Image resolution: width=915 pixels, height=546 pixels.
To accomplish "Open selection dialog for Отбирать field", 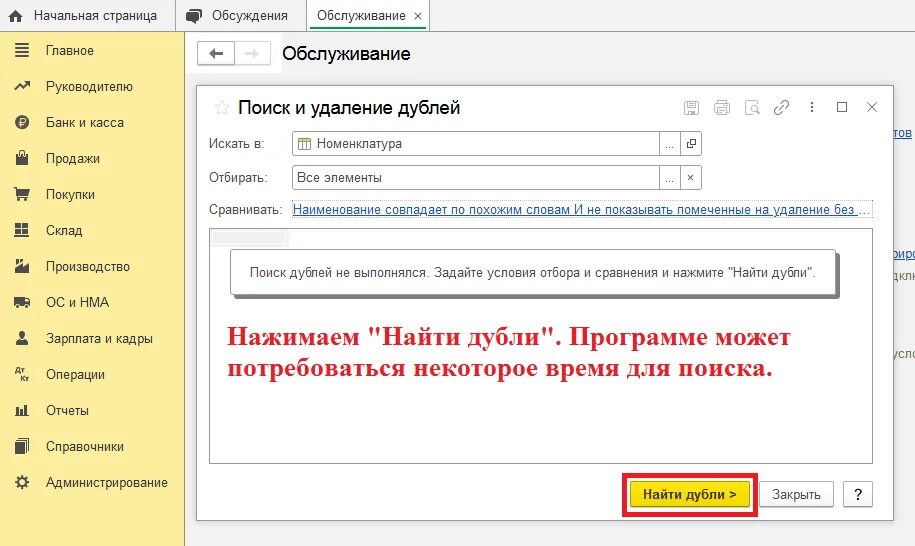I will 669,178.
